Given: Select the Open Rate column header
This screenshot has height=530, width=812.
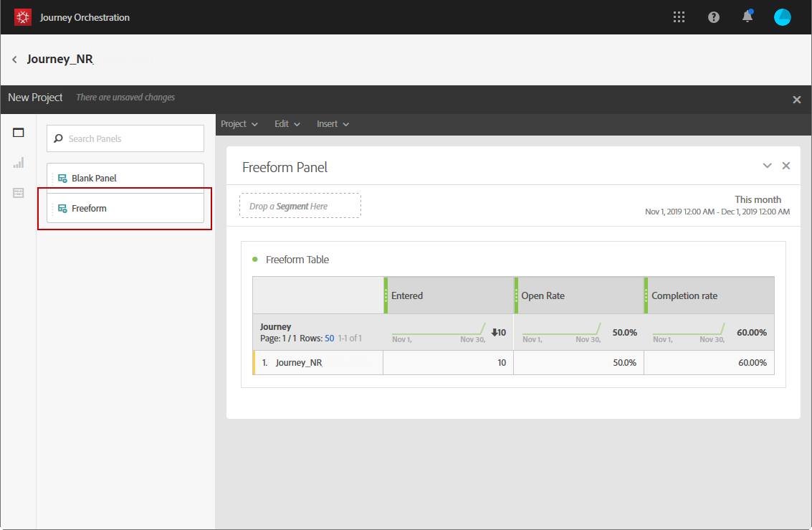Looking at the screenshot, I should 579,295.
